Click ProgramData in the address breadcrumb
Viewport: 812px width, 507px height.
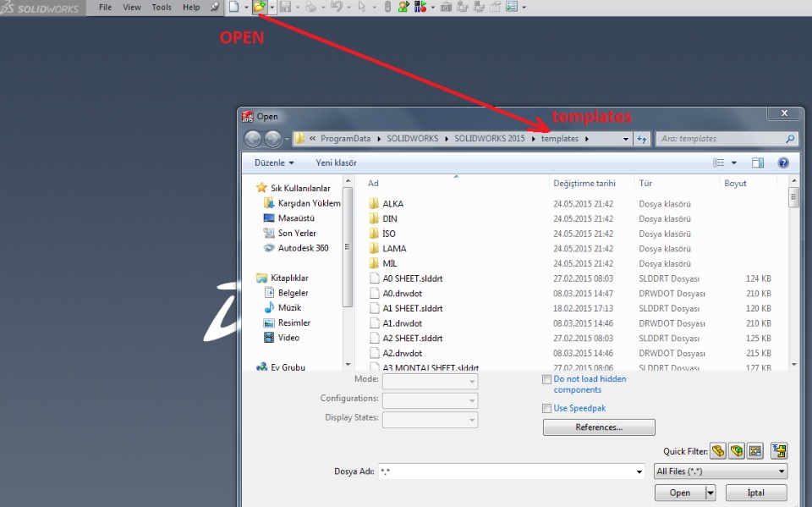tap(345, 139)
